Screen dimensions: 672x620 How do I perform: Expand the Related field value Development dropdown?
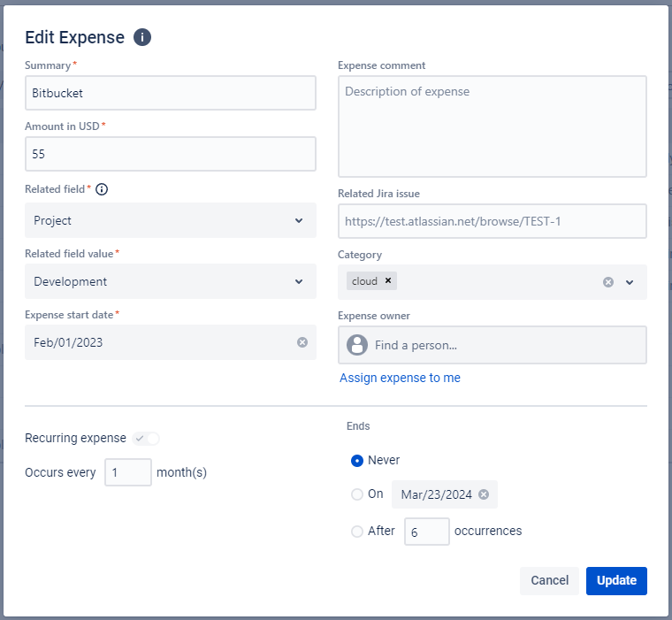point(170,281)
